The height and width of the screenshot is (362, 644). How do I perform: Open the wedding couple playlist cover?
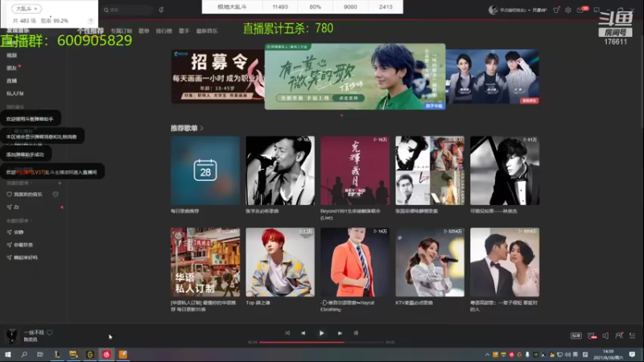tap(505, 262)
